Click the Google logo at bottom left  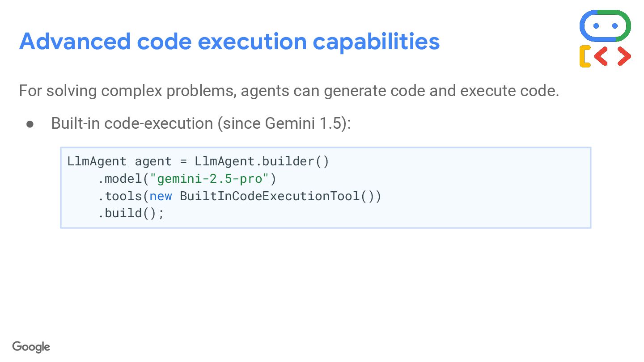point(31,347)
